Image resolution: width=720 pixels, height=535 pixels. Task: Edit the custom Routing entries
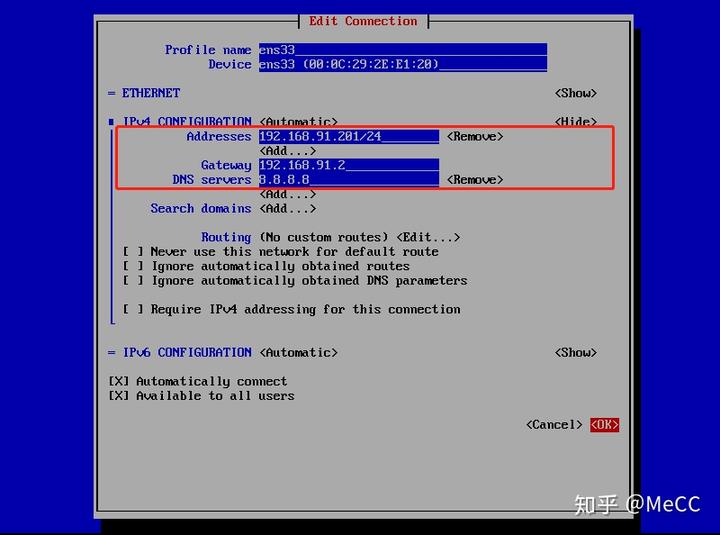click(x=428, y=237)
